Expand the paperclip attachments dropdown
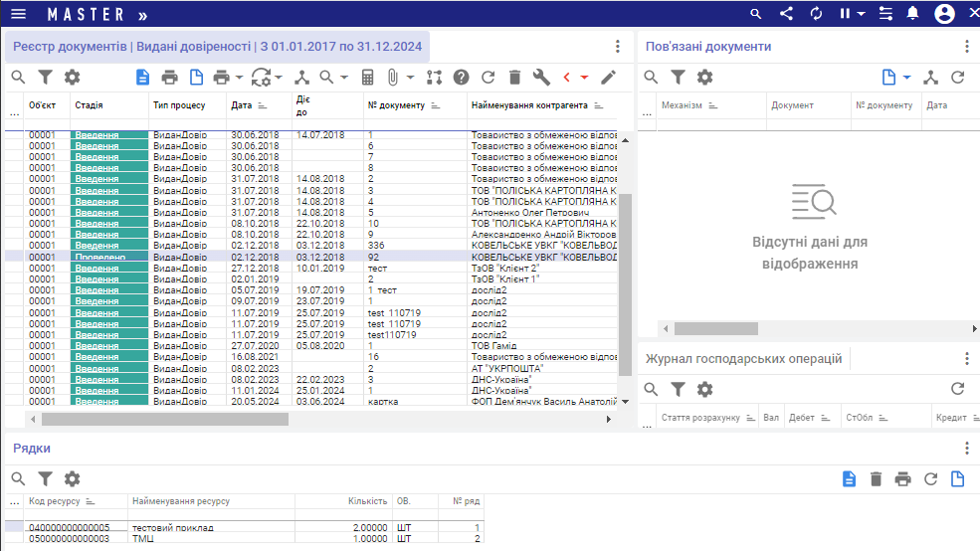The image size is (980, 551). tap(410, 77)
